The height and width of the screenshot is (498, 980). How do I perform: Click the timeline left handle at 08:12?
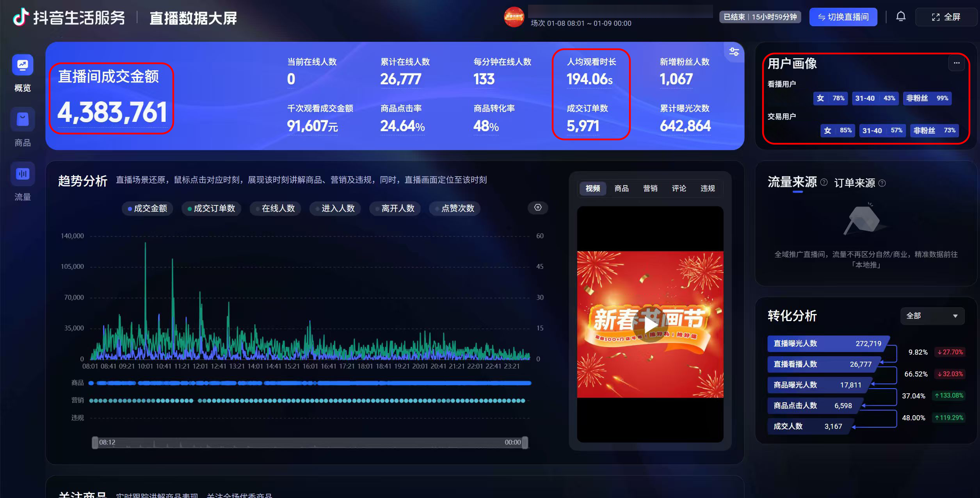(x=95, y=443)
